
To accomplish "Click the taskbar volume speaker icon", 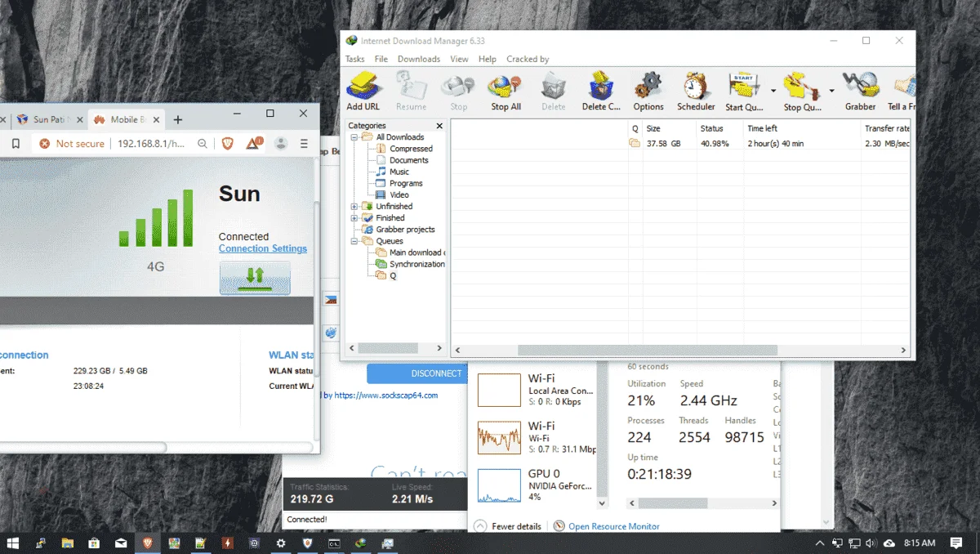I will pos(871,543).
